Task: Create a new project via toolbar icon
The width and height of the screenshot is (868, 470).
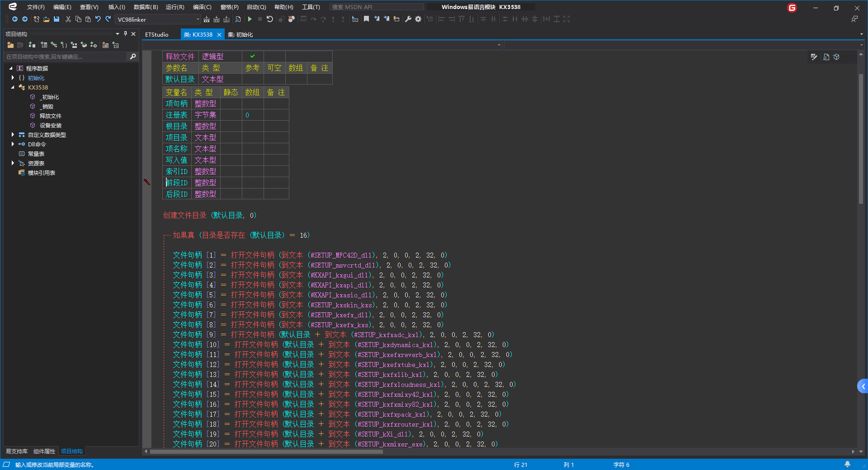Action: click(36, 19)
